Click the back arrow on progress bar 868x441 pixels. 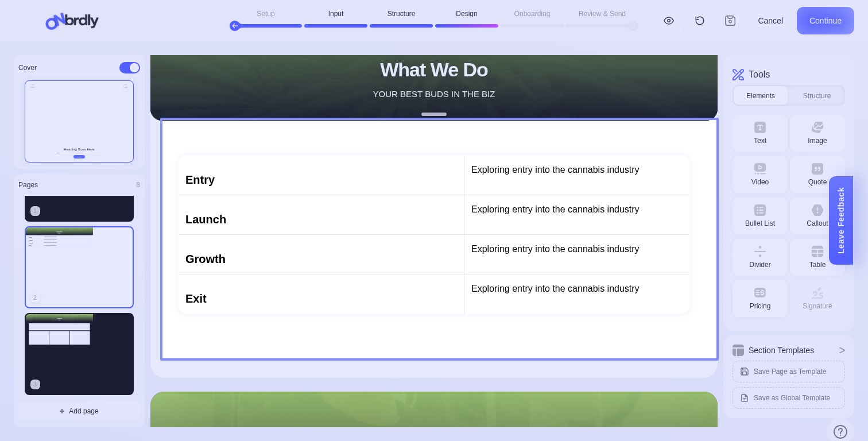click(235, 26)
